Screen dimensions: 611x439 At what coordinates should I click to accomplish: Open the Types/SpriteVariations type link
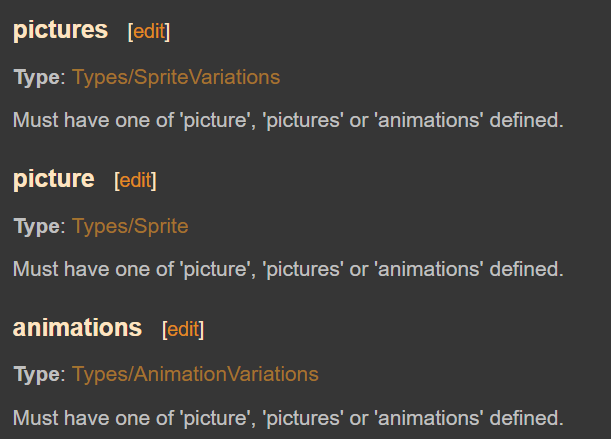point(176,77)
